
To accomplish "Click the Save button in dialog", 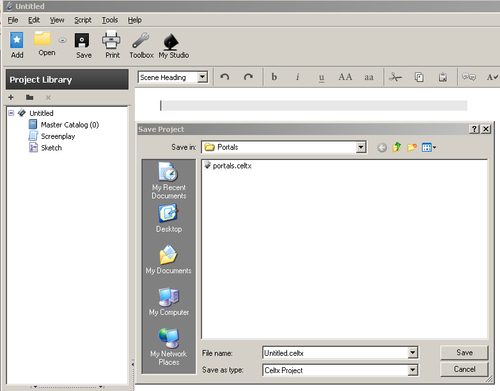I will pyautogui.click(x=464, y=353).
